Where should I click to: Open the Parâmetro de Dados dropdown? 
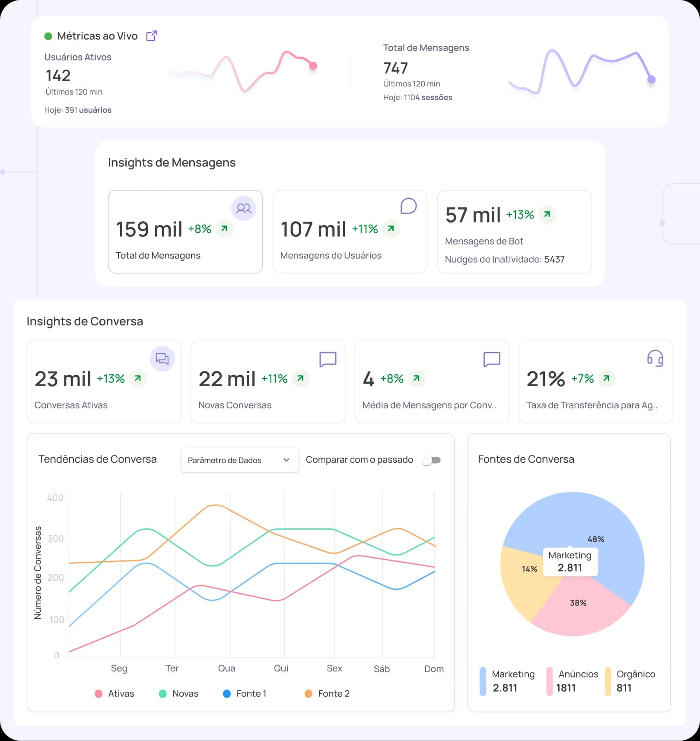click(x=239, y=460)
